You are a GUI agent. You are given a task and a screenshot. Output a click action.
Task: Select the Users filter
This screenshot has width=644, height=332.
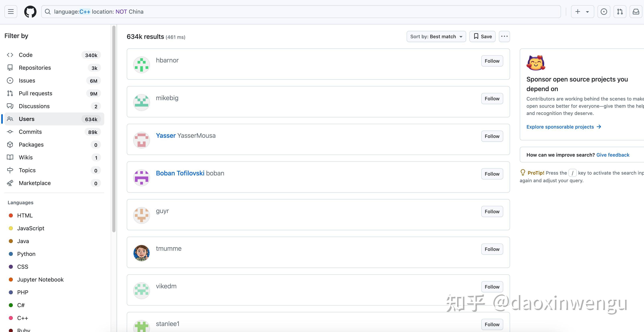[54, 119]
